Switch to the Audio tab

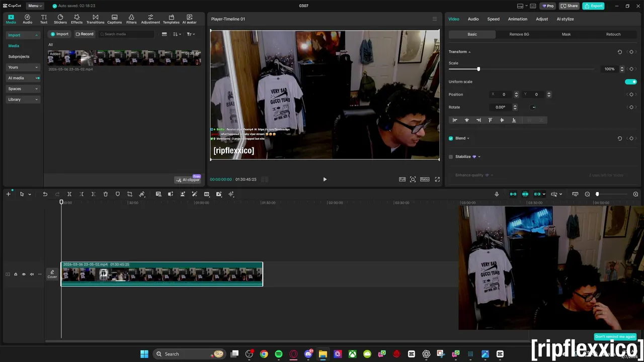click(473, 19)
